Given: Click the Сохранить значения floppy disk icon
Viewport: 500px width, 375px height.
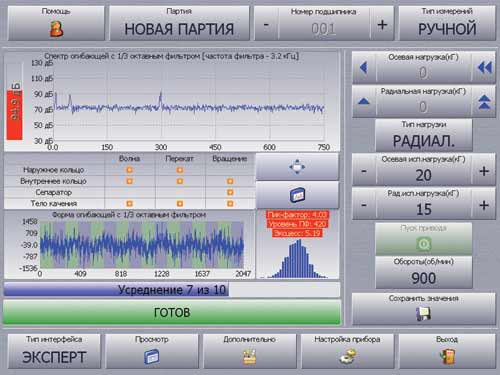Looking at the screenshot, I should tap(423, 314).
